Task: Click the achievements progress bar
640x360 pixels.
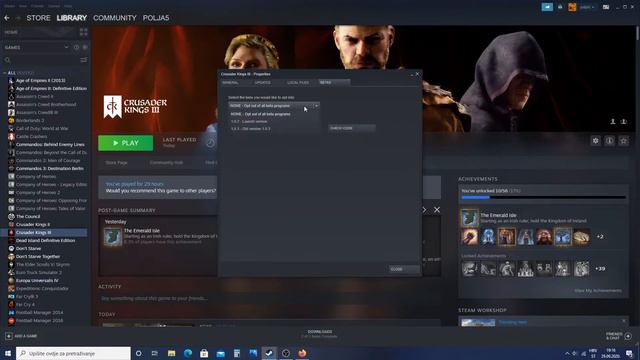Action: pyautogui.click(x=543, y=198)
